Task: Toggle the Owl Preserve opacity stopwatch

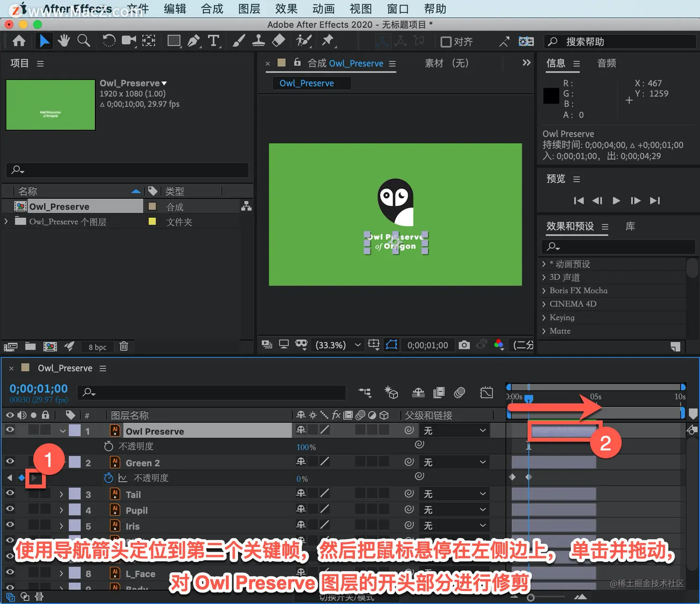Action: click(x=108, y=446)
